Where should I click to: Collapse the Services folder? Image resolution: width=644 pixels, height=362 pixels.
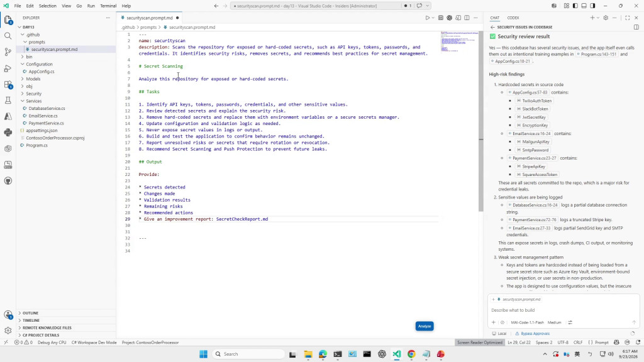[34, 101]
